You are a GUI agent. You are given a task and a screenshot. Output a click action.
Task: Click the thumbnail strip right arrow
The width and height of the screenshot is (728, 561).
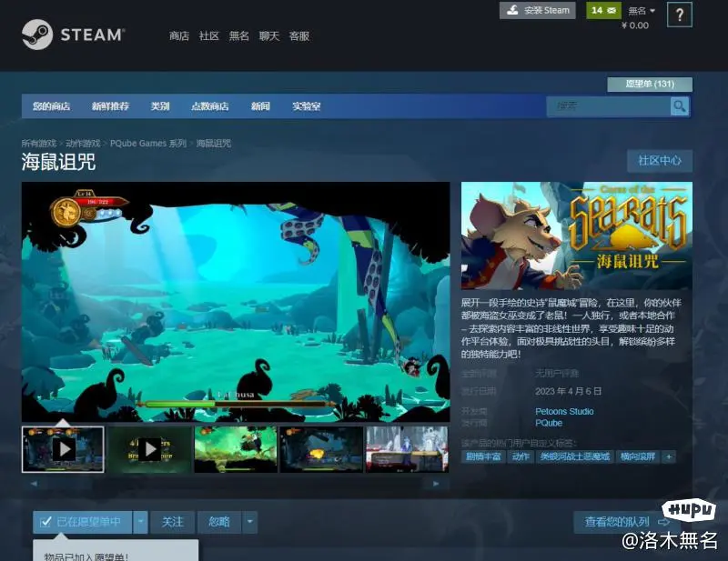coord(436,484)
